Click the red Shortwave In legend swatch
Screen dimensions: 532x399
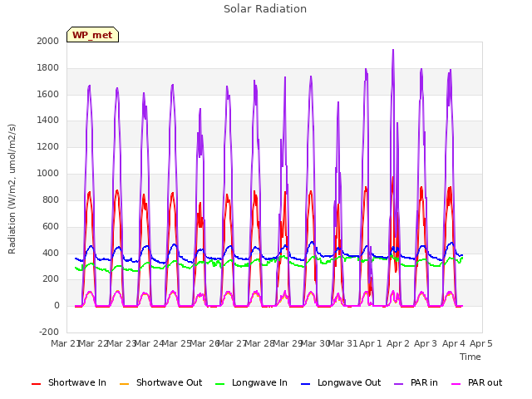pos(36,384)
